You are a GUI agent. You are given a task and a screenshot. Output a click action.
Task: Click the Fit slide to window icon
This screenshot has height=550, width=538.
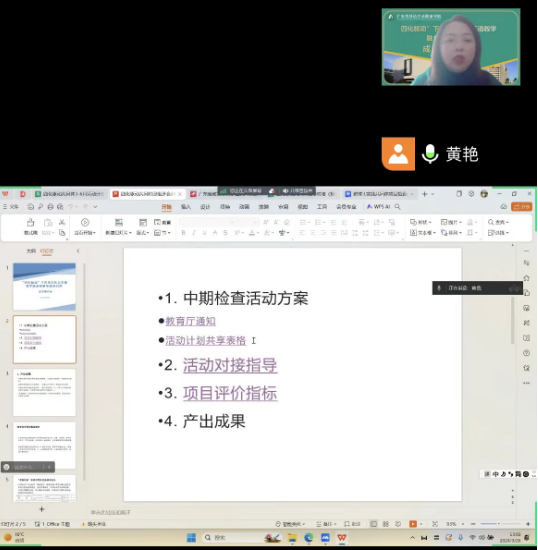pos(435,524)
